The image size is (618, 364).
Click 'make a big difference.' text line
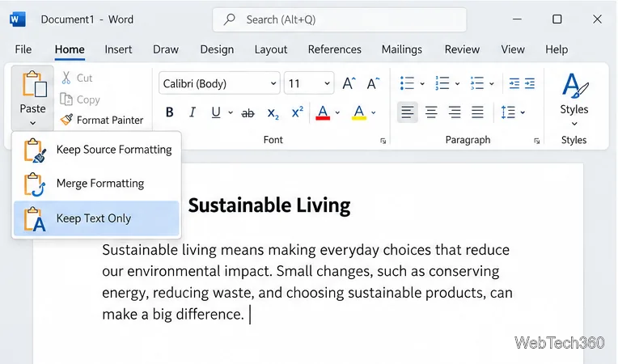coord(173,315)
